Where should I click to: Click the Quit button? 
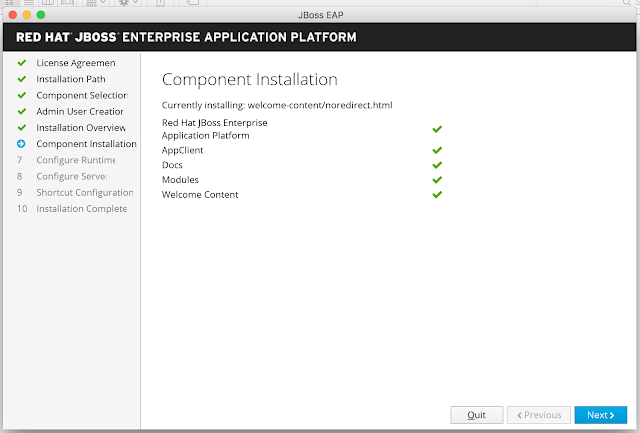click(476, 415)
